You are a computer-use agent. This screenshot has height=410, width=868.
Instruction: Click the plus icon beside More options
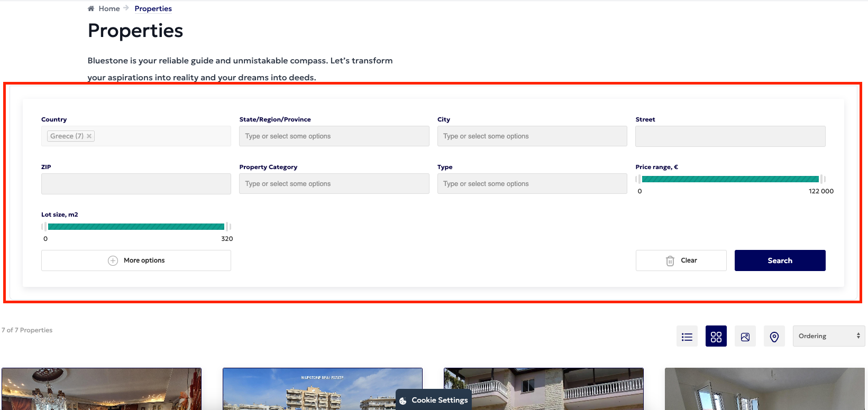(x=113, y=260)
